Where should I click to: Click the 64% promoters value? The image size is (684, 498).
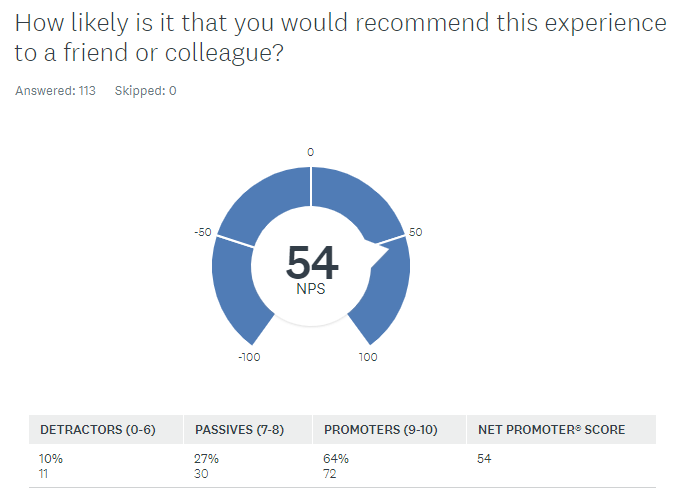pos(335,459)
